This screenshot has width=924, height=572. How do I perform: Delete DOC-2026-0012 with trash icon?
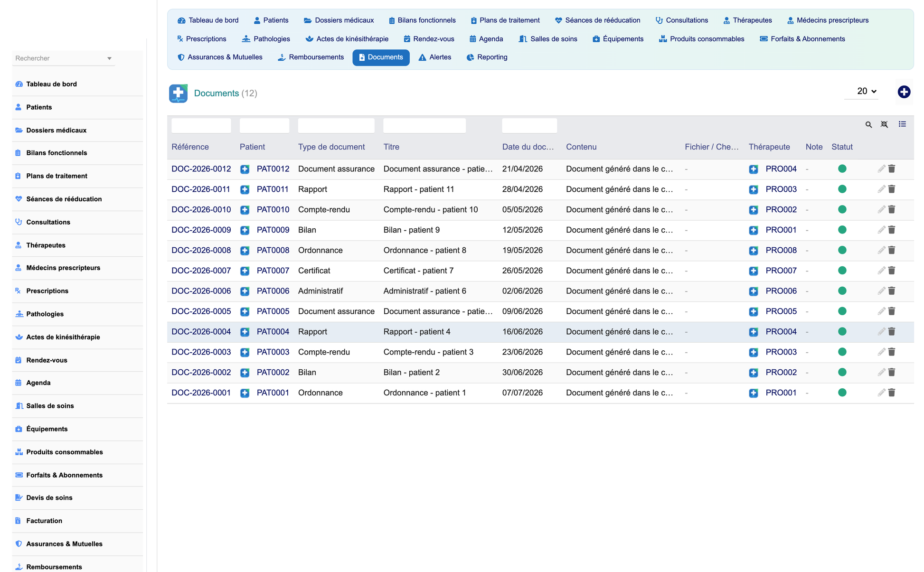[x=892, y=169]
